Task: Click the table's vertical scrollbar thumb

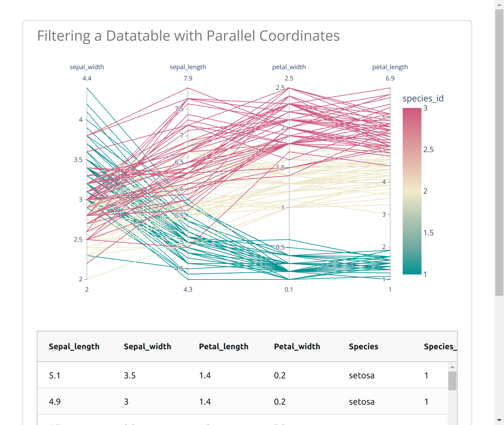Action: (x=452, y=381)
